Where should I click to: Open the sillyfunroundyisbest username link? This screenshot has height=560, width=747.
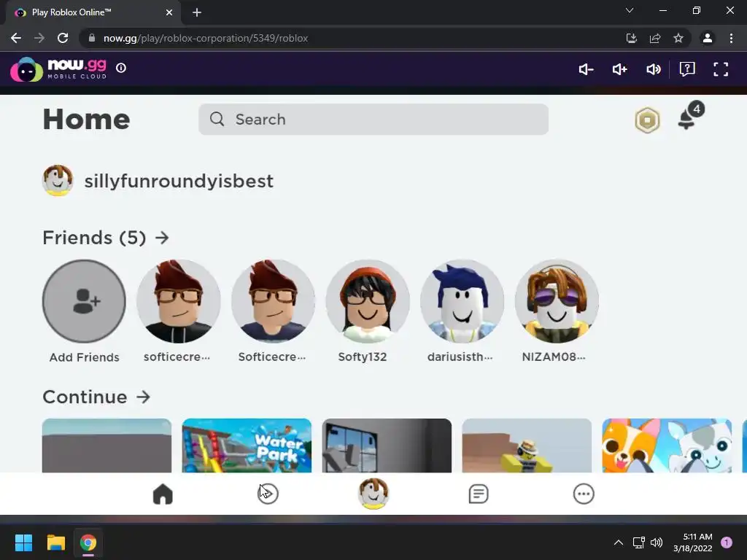179,181
